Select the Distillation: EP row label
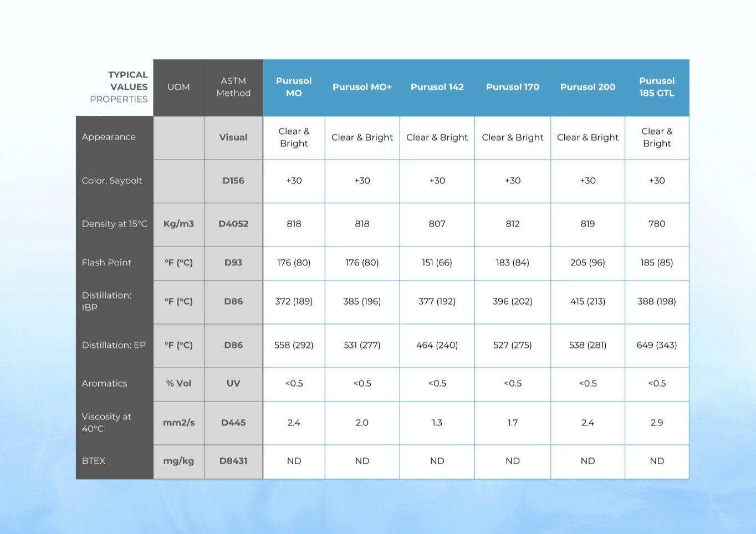 tap(114, 345)
